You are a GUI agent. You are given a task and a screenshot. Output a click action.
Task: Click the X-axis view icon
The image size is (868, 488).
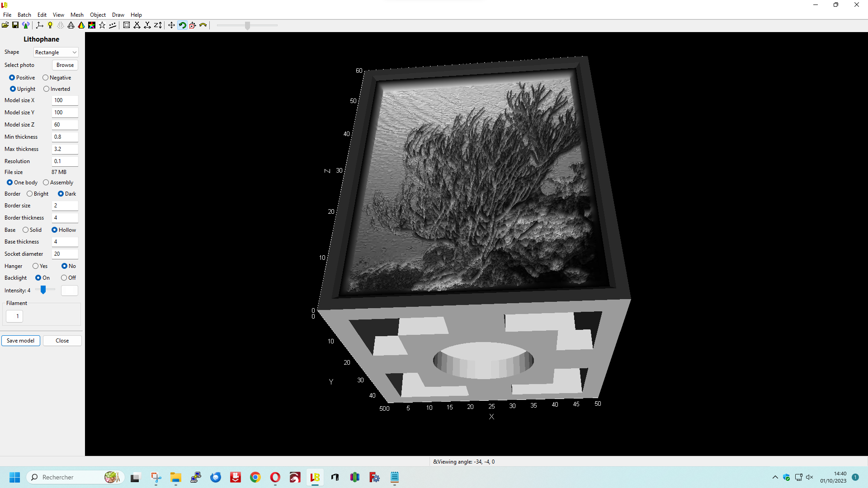137,25
